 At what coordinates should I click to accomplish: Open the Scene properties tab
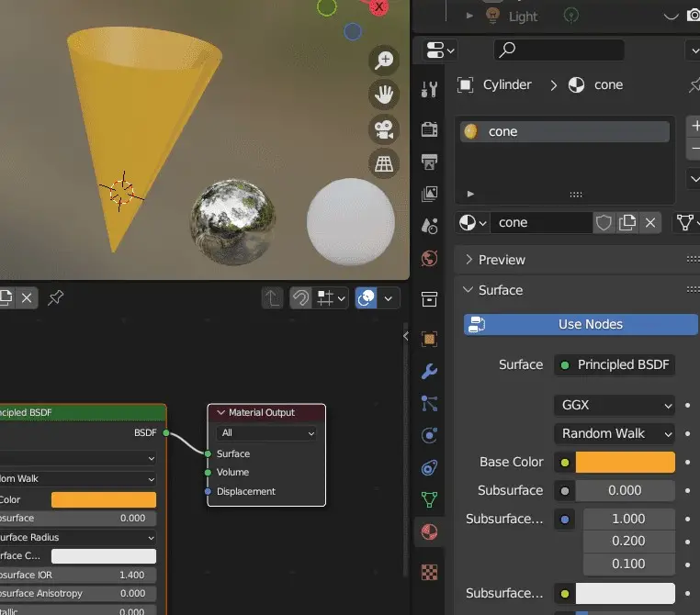pos(429,226)
